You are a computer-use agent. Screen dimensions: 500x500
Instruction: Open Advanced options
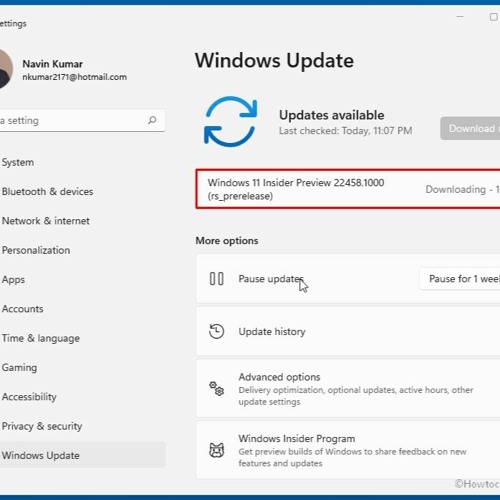pos(348,389)
